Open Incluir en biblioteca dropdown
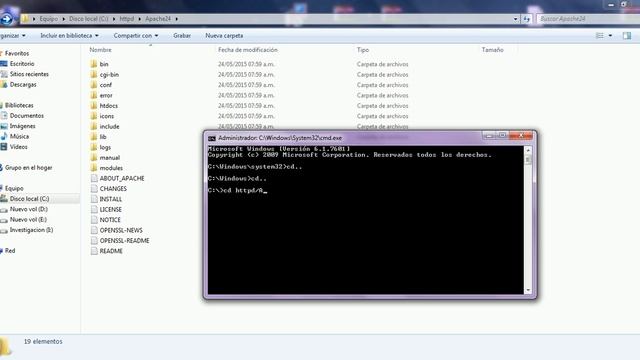Screen dimensions: 640x360 69,36
